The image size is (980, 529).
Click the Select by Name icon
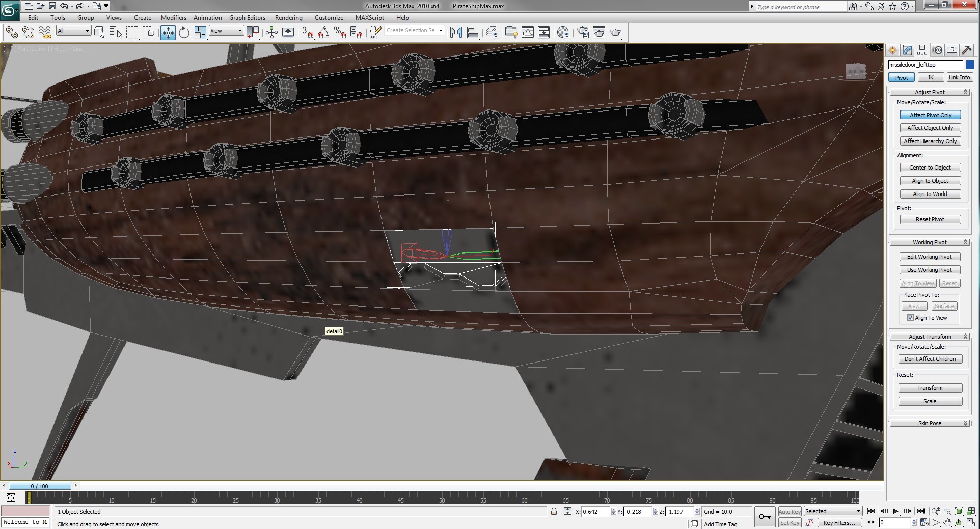pos(116,33)
